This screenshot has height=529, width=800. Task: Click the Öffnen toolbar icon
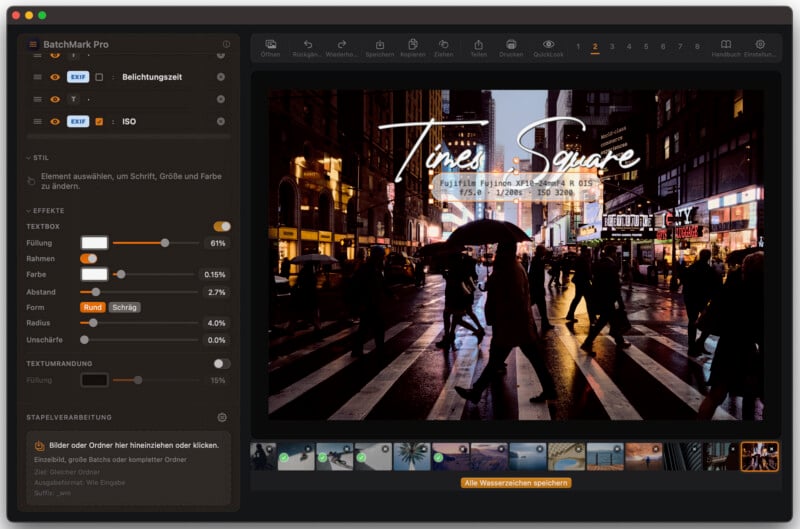pos(270,45)
